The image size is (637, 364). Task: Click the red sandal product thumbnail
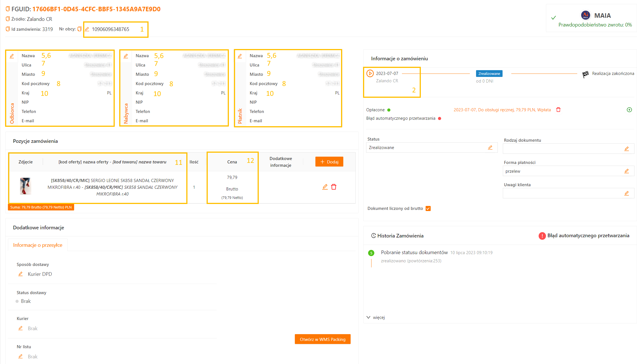(25, 186)
